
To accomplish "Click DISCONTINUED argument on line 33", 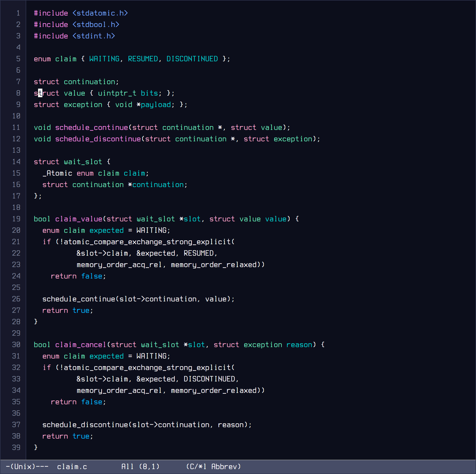I will [x=209, y=379].
